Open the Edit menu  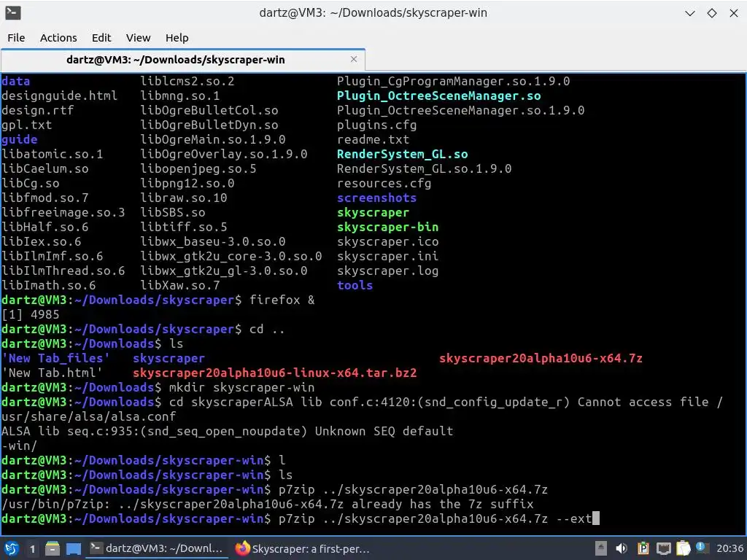[101, 38]
